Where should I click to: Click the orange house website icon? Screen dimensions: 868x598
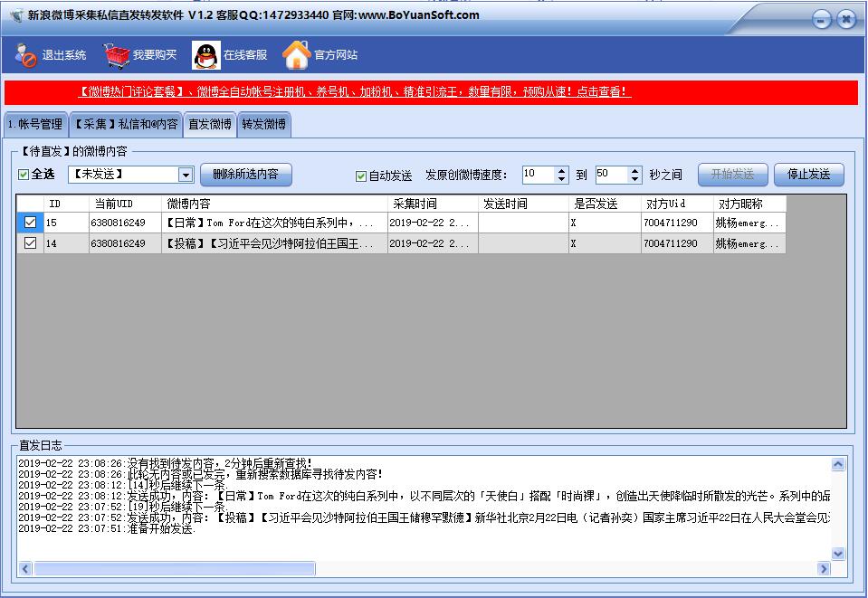(x=297, y=55)
